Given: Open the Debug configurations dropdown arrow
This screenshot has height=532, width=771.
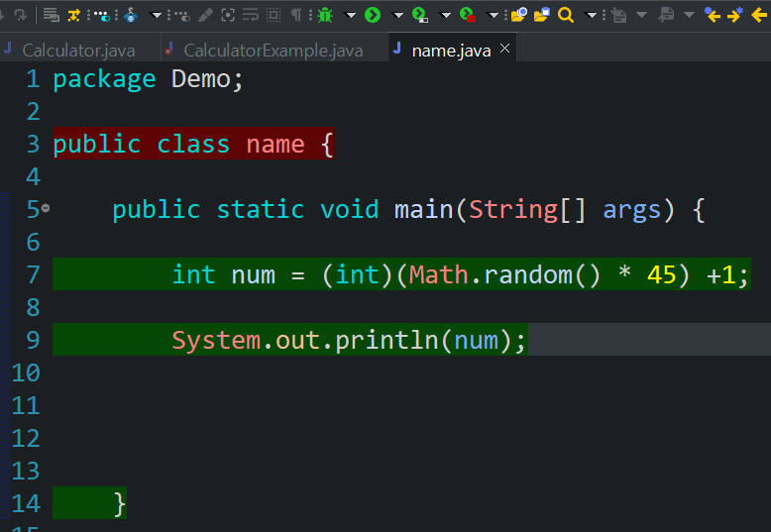Looking at the screenshot, I should coord(350,16).
